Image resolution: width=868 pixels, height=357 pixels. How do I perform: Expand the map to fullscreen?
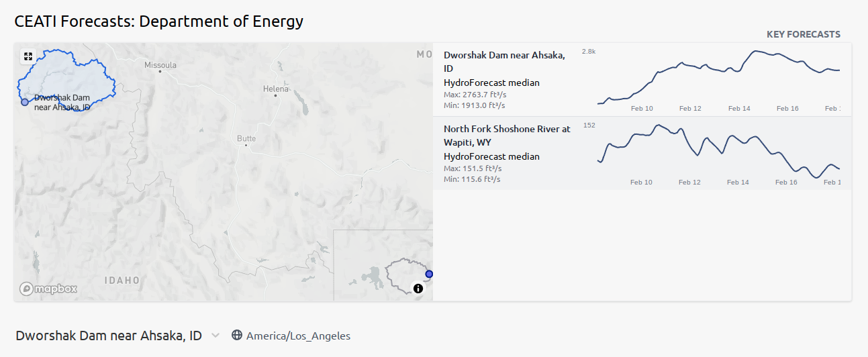(28, 57)
